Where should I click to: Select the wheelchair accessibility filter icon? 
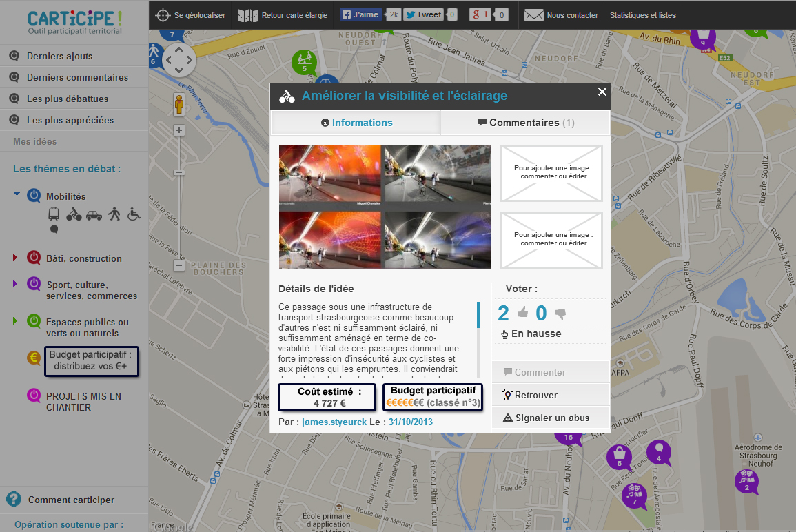[133, 214]
